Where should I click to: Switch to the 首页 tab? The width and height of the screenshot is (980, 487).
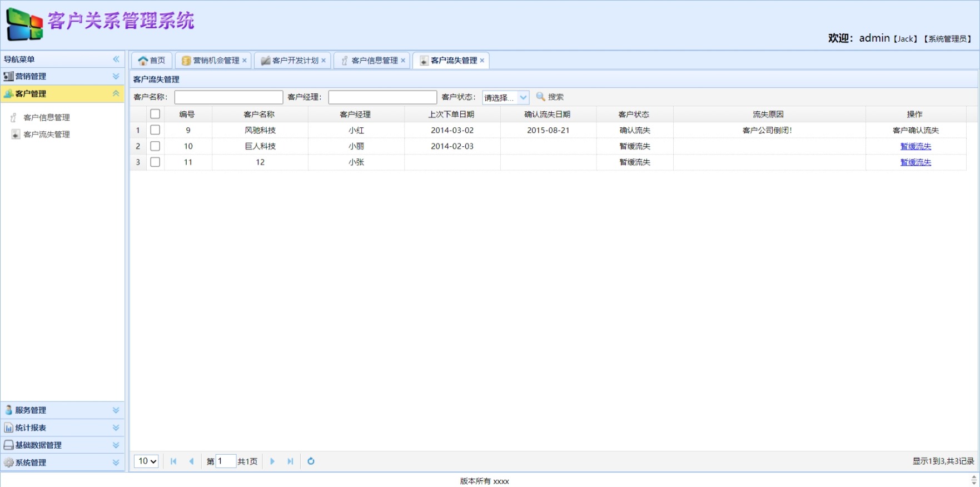[152, 61]
